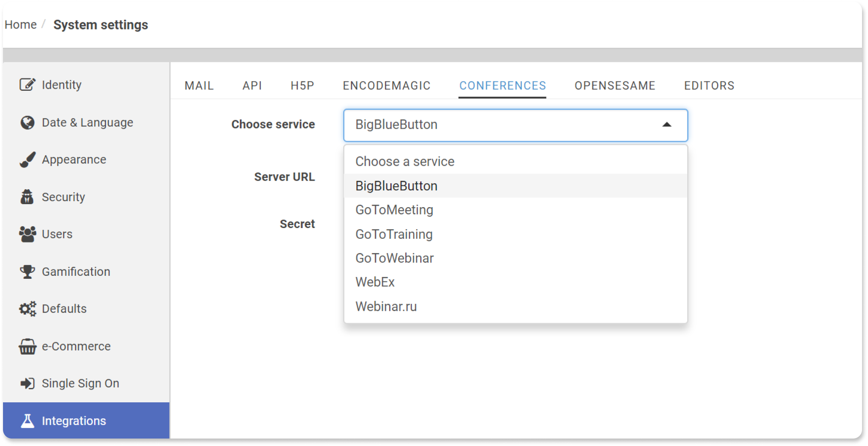Collapse the Choose service dropdown arrow
Screen dimensions: 868x446
667,125
